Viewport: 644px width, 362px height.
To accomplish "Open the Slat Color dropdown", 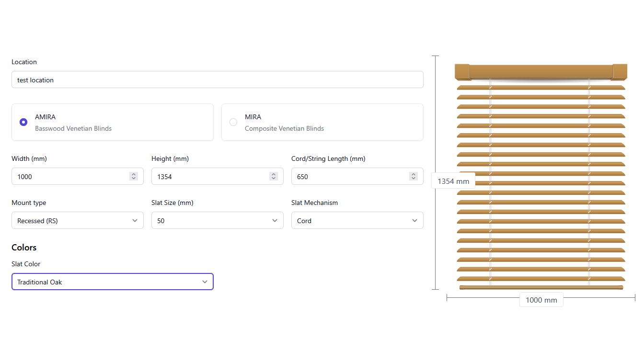I will pyautogui.click(x=113, y=282).
